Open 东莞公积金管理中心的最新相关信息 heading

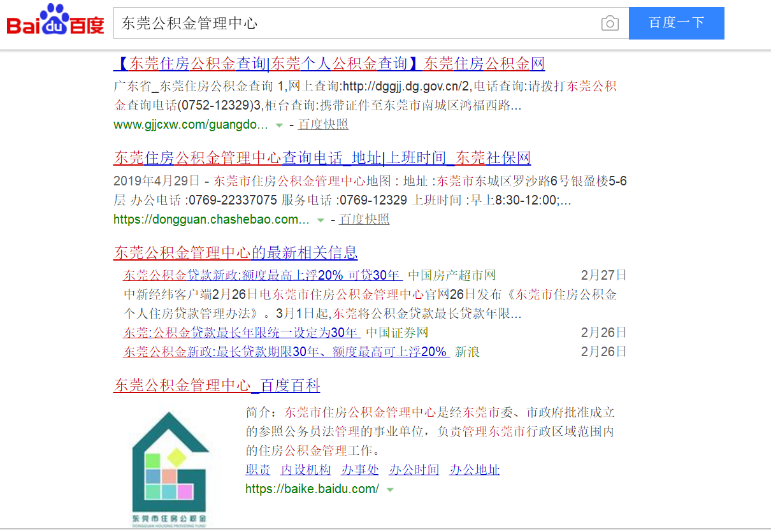coord(235,252)
